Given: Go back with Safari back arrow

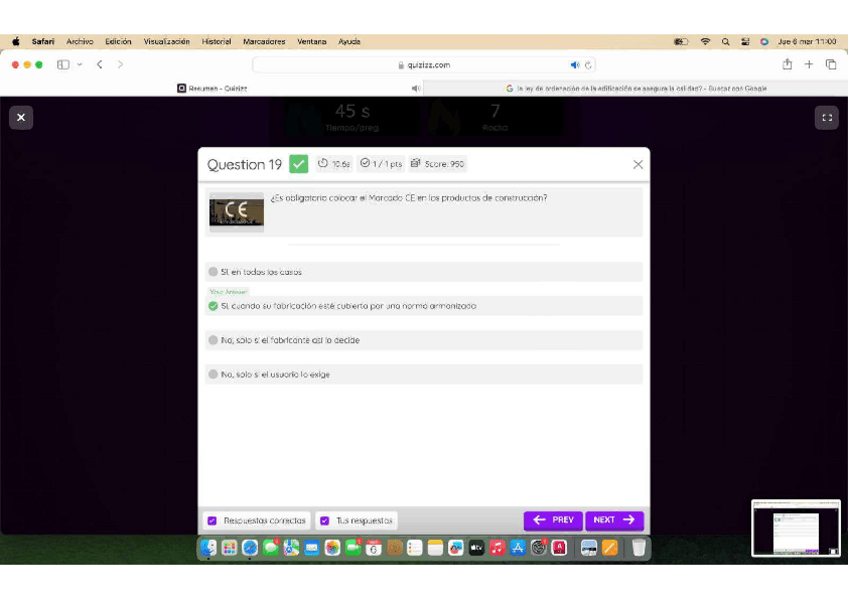Looking at the screenshot, I should [100, 65].
